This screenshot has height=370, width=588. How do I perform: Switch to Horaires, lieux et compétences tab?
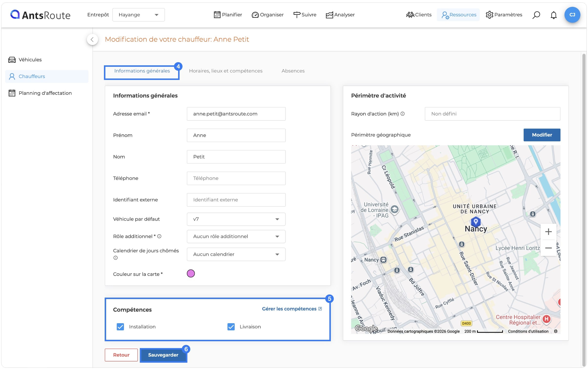[x=226, y=71]
